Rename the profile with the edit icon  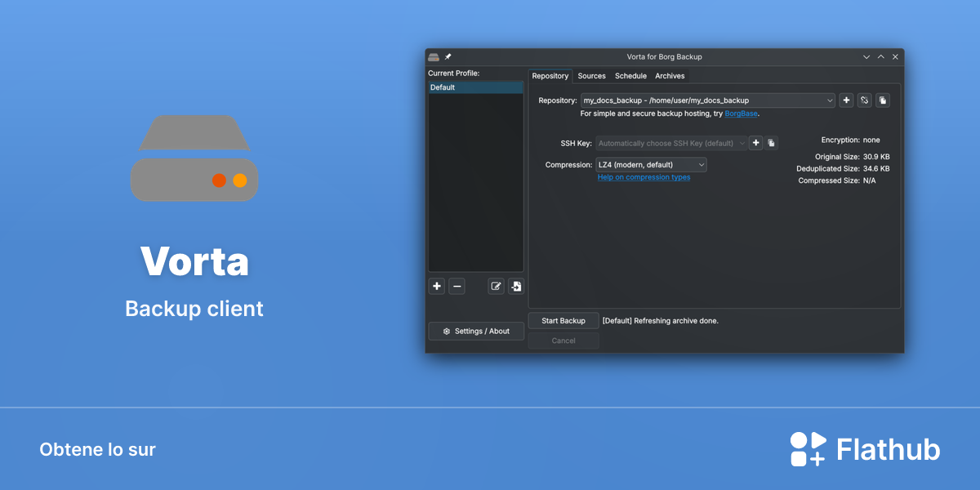[496, 286]
